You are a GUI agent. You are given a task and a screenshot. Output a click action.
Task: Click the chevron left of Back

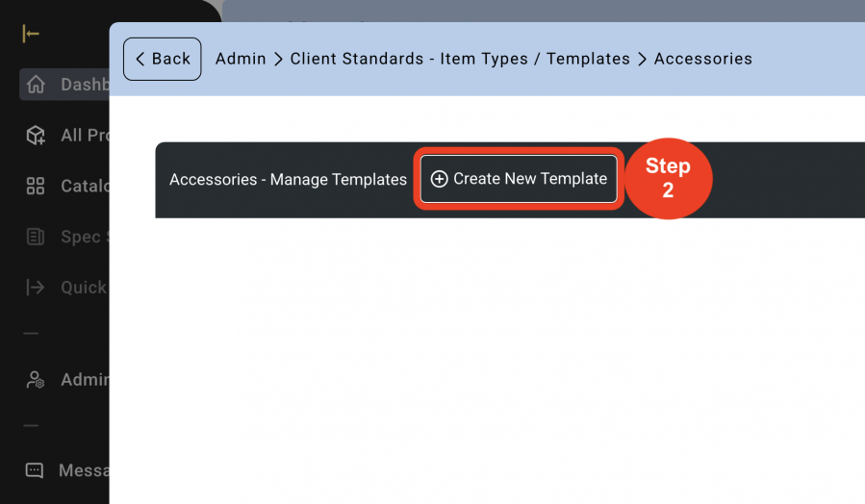[140, 59]
